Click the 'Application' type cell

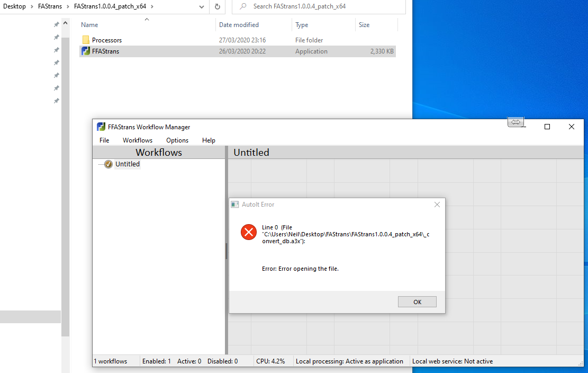click(x=311, y=51)
